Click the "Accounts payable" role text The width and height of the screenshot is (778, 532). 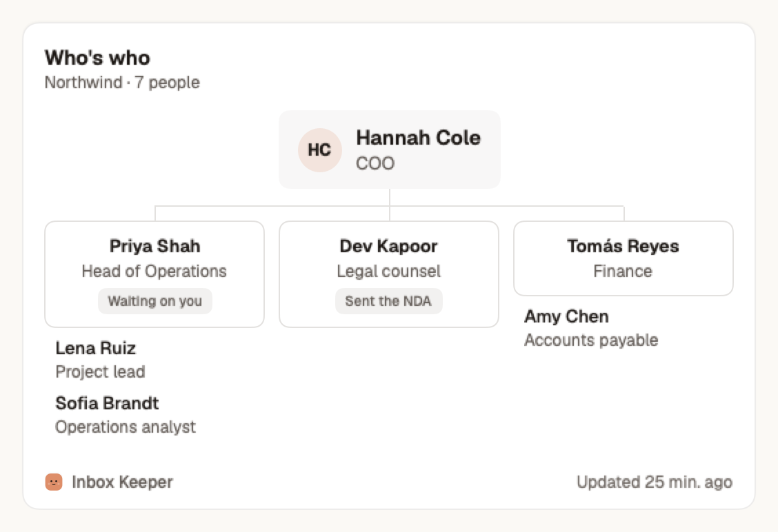coord(591,340)
